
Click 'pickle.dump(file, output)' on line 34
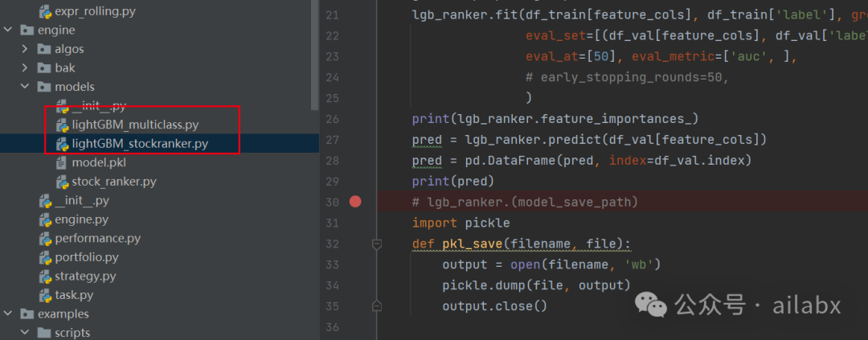536,285
